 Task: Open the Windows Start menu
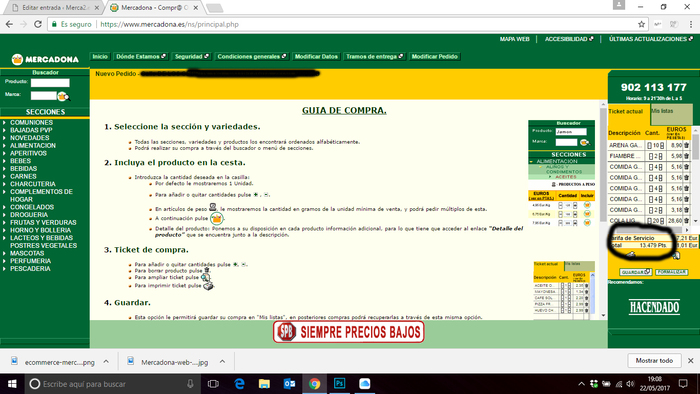pos(12,384)
